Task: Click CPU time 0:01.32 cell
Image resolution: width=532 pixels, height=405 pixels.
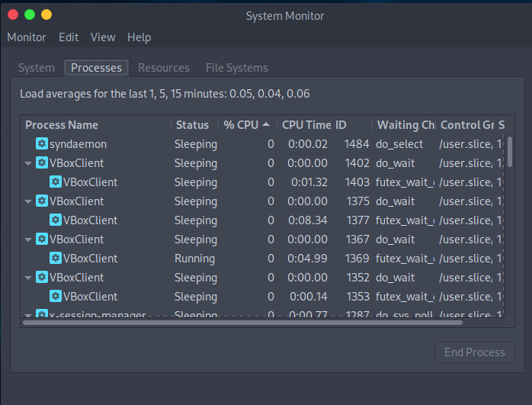Action: (x=309, y=182)
